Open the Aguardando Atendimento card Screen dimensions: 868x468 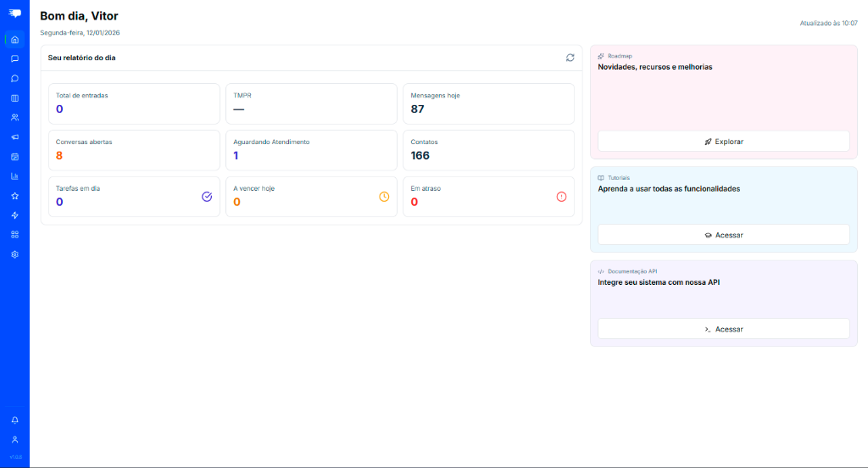(311, 150)
